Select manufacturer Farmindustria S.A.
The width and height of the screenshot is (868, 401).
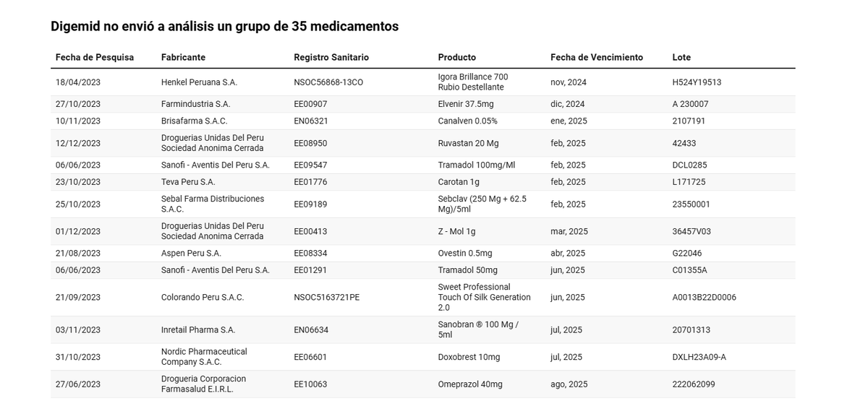tap(195, 104)
